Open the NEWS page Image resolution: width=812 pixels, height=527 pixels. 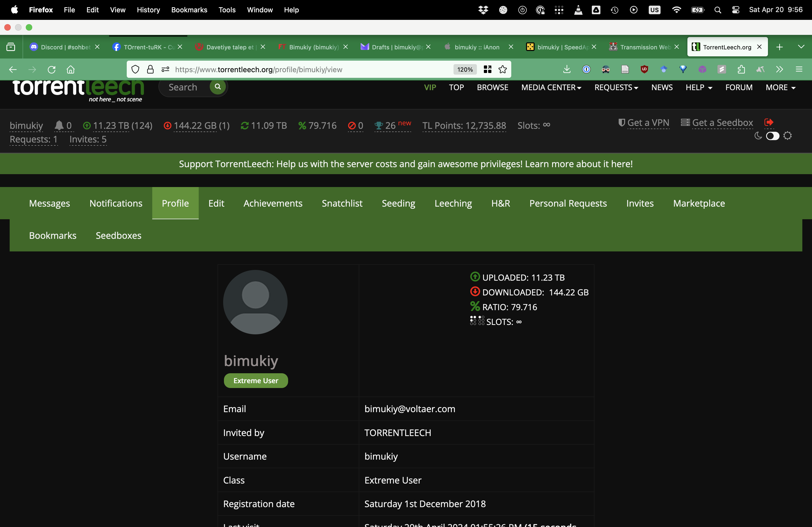[662, 87]
